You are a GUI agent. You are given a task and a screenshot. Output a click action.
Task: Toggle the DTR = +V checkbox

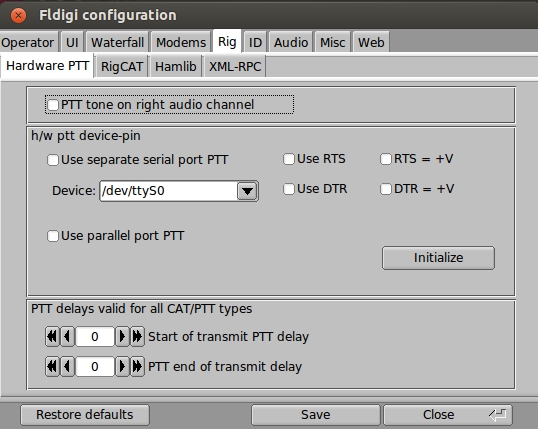click(x=386, y=189)
